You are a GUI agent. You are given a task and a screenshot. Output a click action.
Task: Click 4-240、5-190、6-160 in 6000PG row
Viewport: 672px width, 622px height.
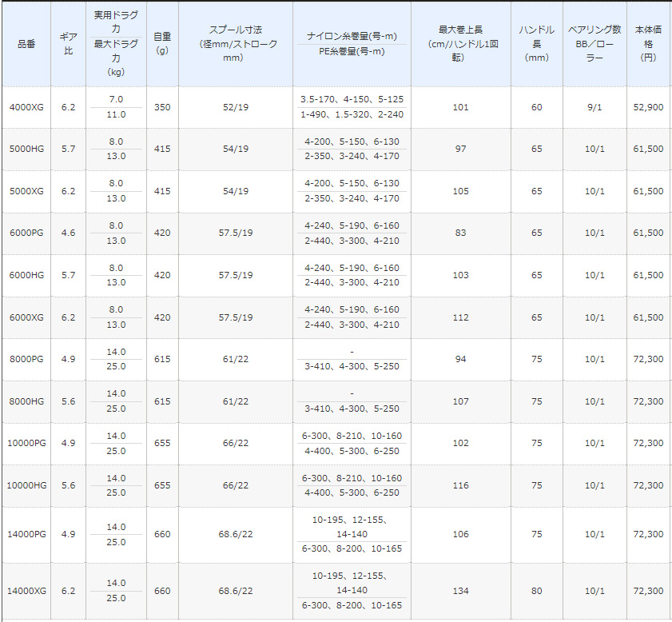tap(352, 225)
